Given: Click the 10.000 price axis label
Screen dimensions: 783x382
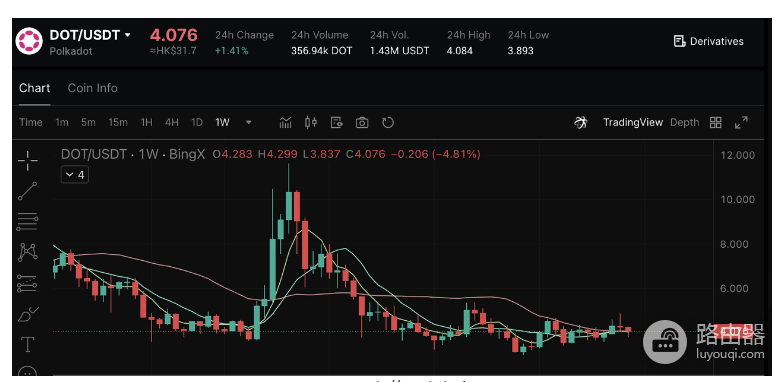Looking at the screenshot, I should click(x=738, y=199).
